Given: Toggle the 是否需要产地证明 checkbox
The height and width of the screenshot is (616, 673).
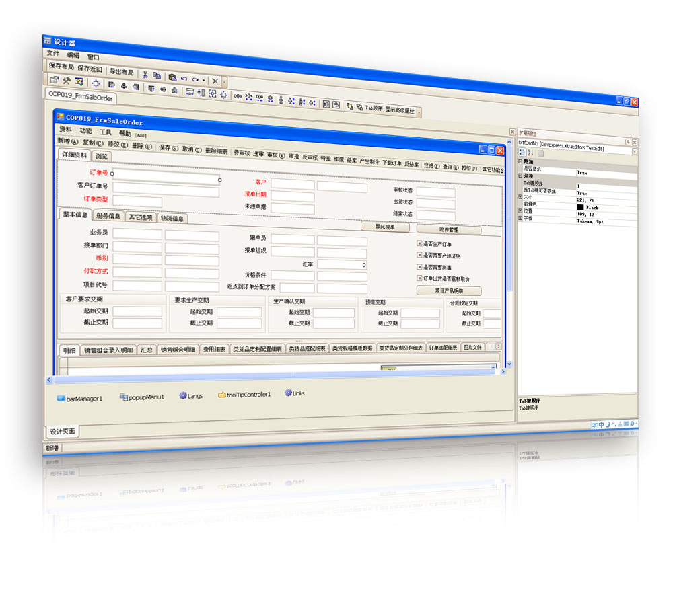Looking at the screenshot, I should tap(419, 255).
